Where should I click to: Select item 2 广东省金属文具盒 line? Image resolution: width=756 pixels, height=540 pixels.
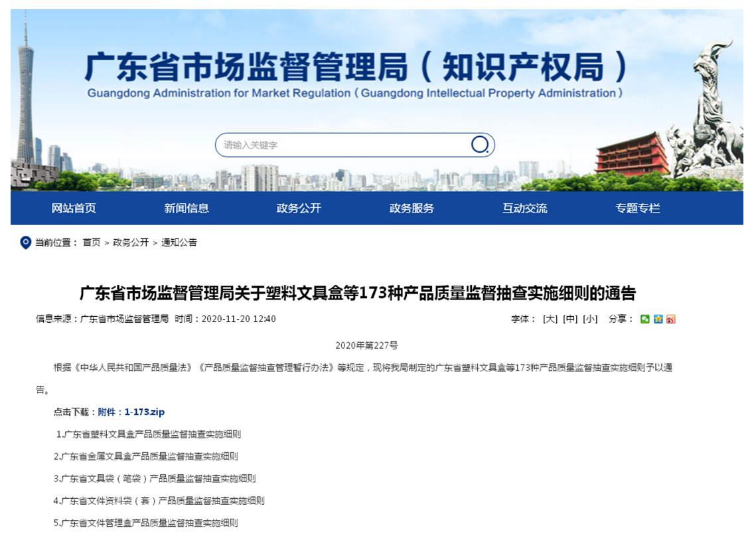(145, 456)
